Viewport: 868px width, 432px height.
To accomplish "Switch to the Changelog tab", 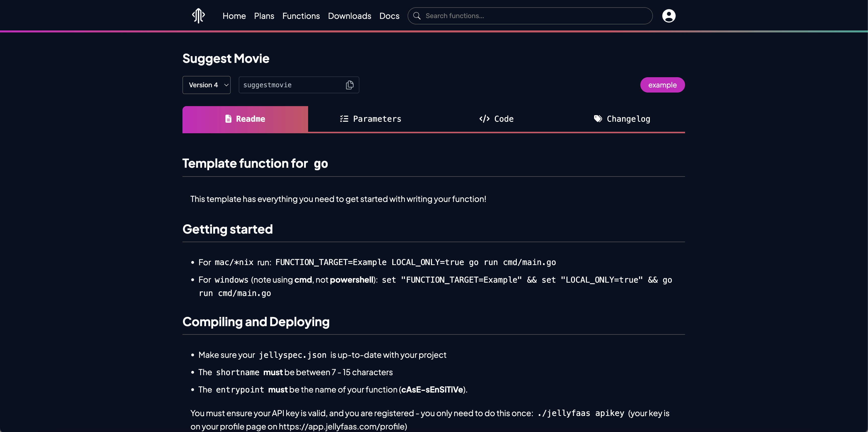I will pyautogui.click(x=622, y=119).
